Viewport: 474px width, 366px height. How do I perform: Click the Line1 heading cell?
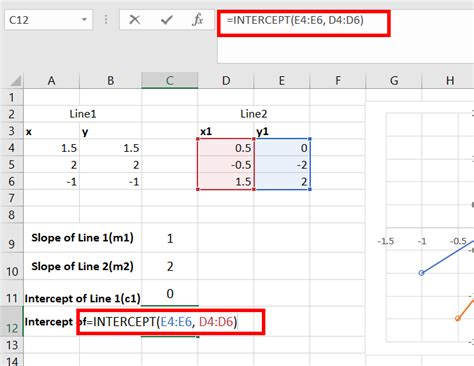pos(83,114)
